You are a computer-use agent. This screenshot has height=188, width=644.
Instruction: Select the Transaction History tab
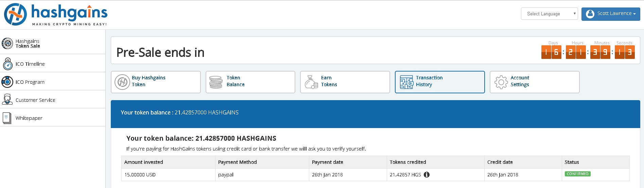point(440,82)
